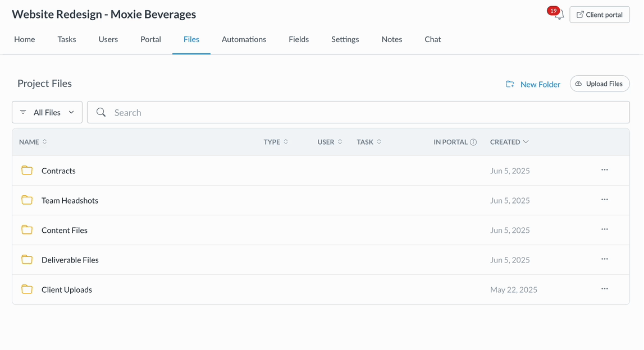Image resolution: width=644 pixels, height=350 pixels.
Task: Go to the Tasks tab
Action: 67,39
